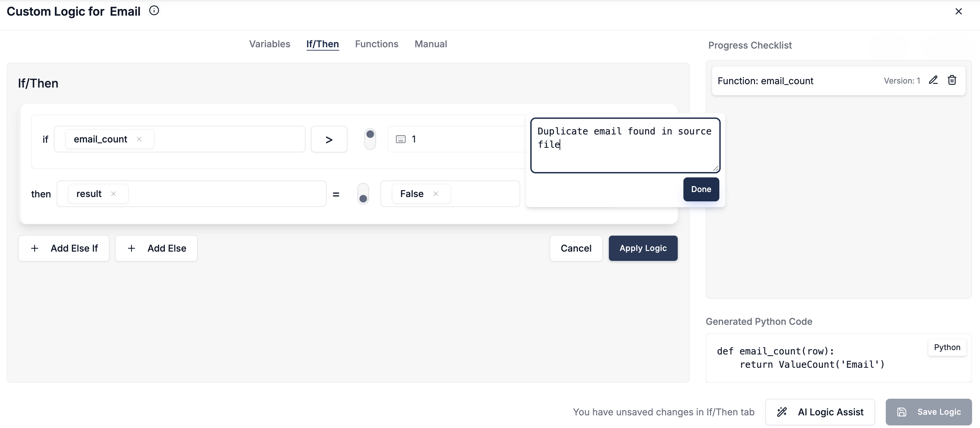
Task: Close the Custom Logic dialog
Action: [958, 11]
